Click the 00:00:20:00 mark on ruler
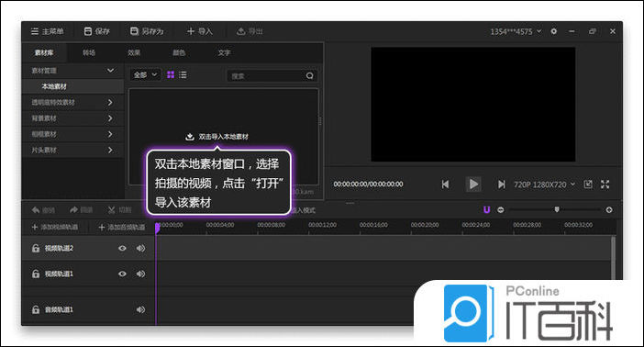The image size is (644, 347). (x=425, y=225)
